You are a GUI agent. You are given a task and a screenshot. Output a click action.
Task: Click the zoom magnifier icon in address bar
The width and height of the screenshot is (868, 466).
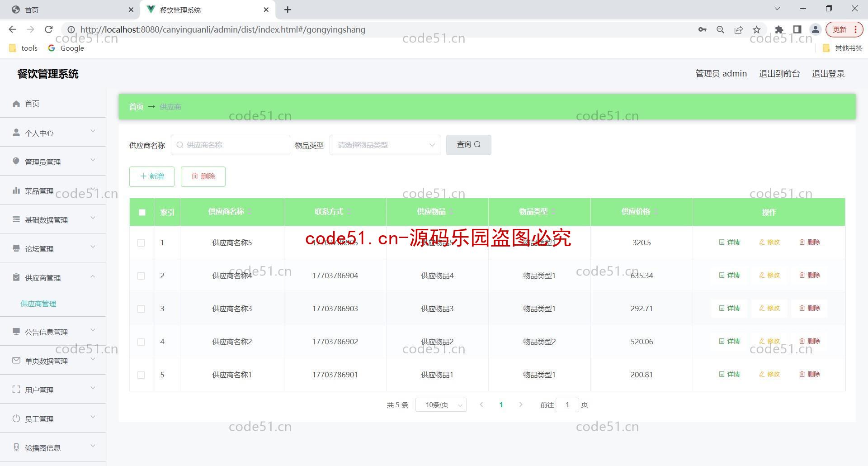(720, 29)
